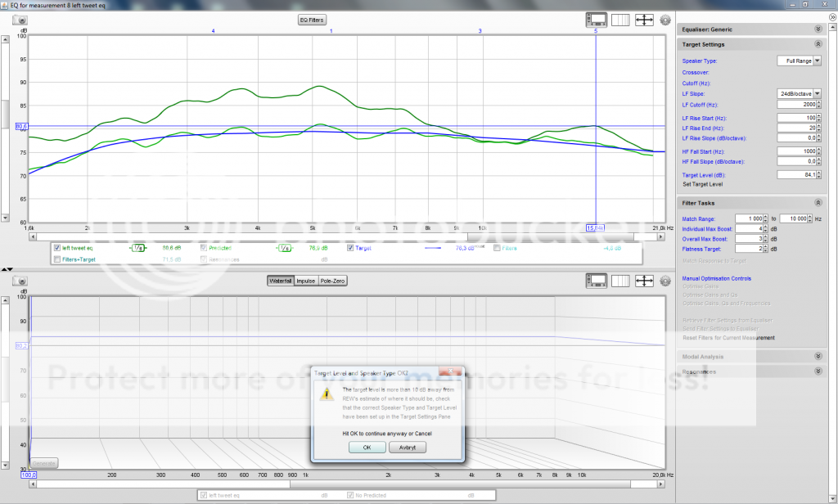Click the crosshair arrows icon above the waterfall graph
838x504 pixels.
click(x=643, y=279)
